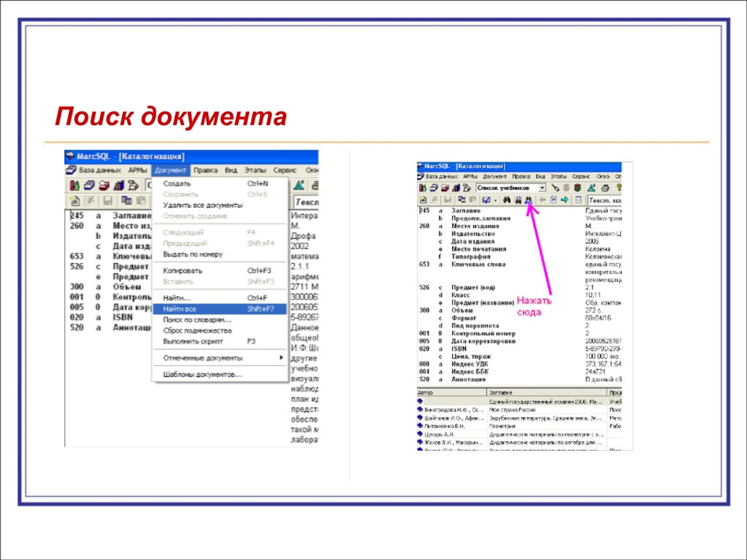Select Сброс подмножества menu entry
This screenshot has width=747, height=560.
[220, 330]
